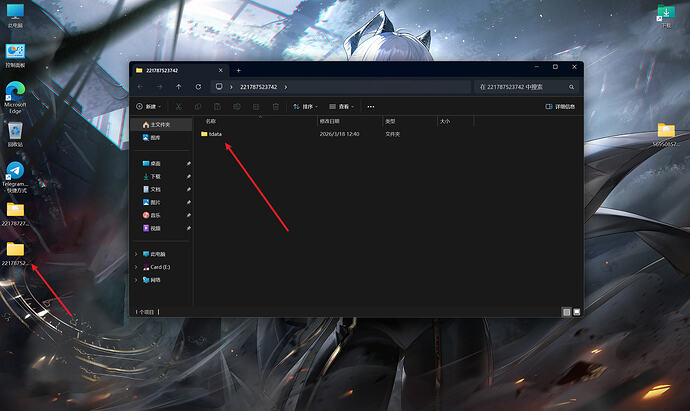Click chevron before 221787523742 in address bar

pyautogui.click(x=231, y=87)
